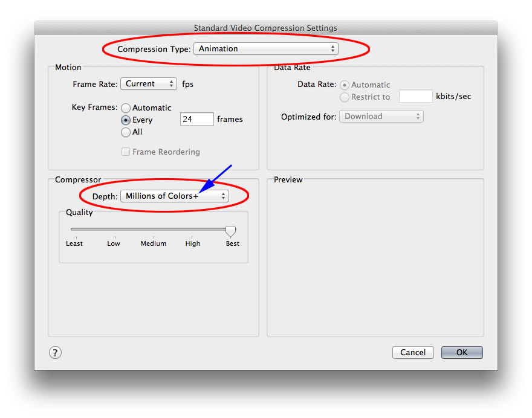
Task: Select the Automatic key frames radio button
Action: pos(126,108)
